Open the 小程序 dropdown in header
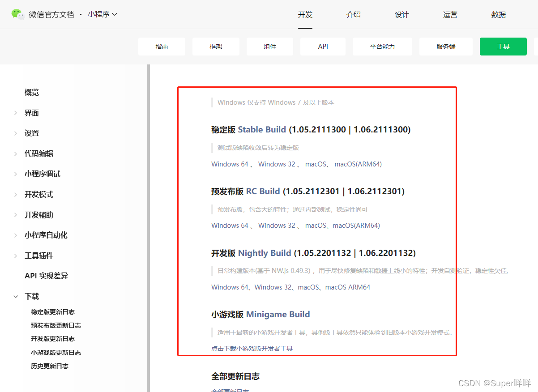The height and width of the screenshot is (392, 538). tap(102, 14)
